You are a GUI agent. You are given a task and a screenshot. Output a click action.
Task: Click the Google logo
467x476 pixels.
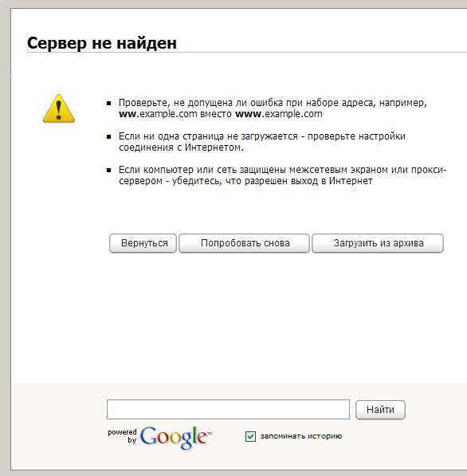tap(175, 437)
